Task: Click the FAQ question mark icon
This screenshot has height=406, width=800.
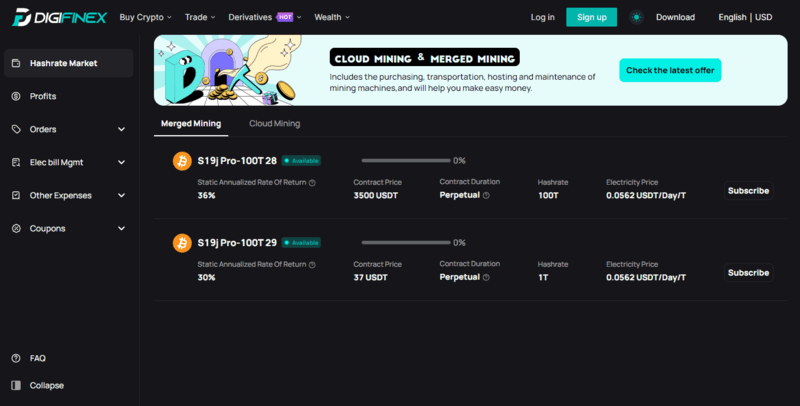Action: [x=16, y=358]
